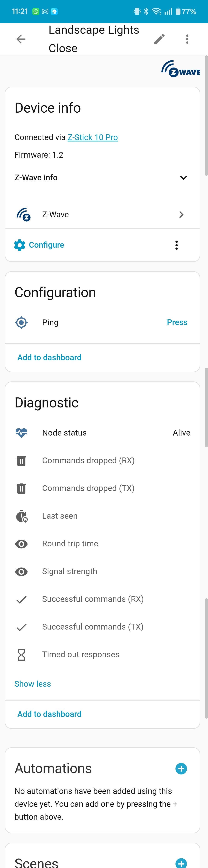Image resolution: width=208 pixels, height=868 pixels.
Task: Select the Timed out responses entry
Action: pos(81,654)
